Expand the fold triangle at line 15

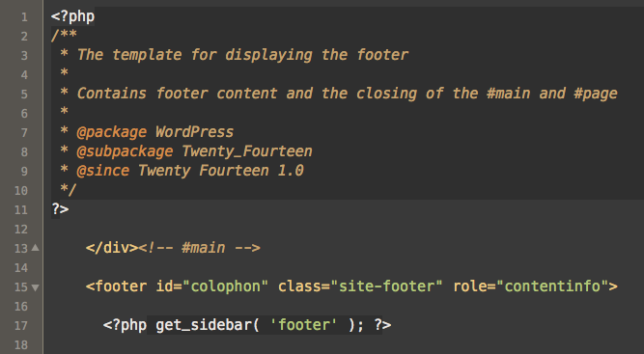[x=36, y=287]
